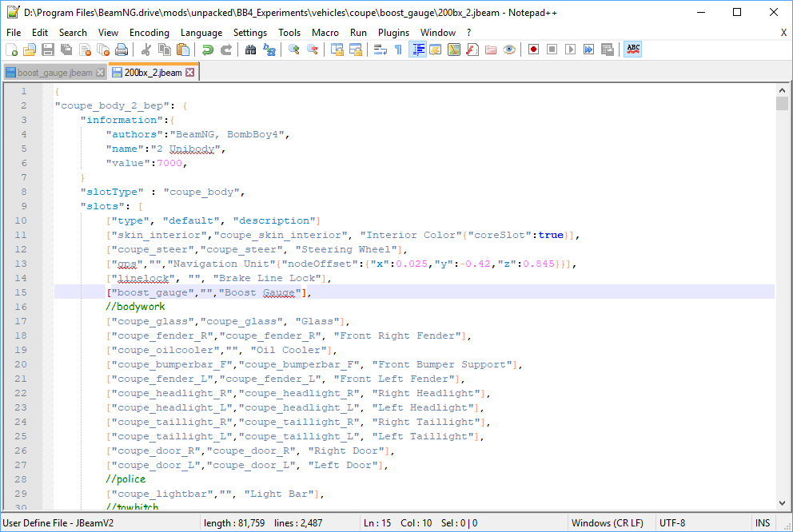The image size is (793, 532).
Task: Open the View menu
Action: tap(108, 32)
